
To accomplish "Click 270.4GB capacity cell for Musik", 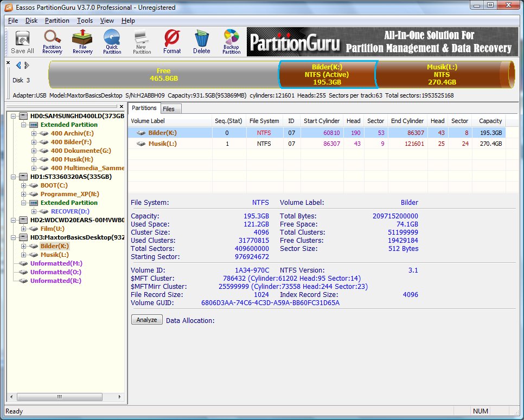I will 489,144.
